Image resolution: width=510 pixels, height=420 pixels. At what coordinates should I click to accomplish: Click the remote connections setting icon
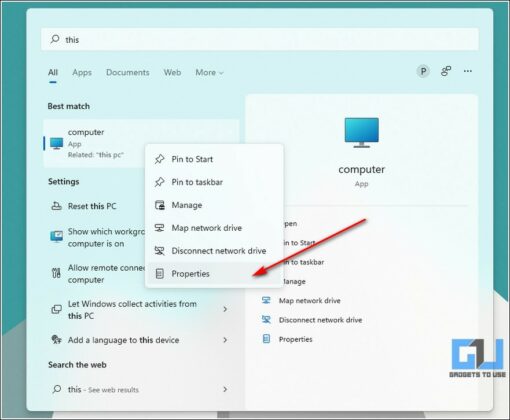(56, 273)
